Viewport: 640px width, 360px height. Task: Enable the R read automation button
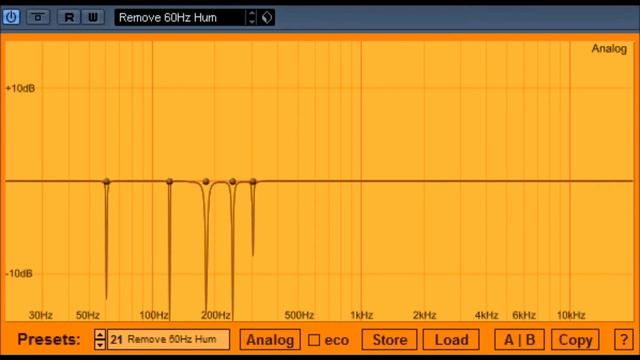pos(69,17)
